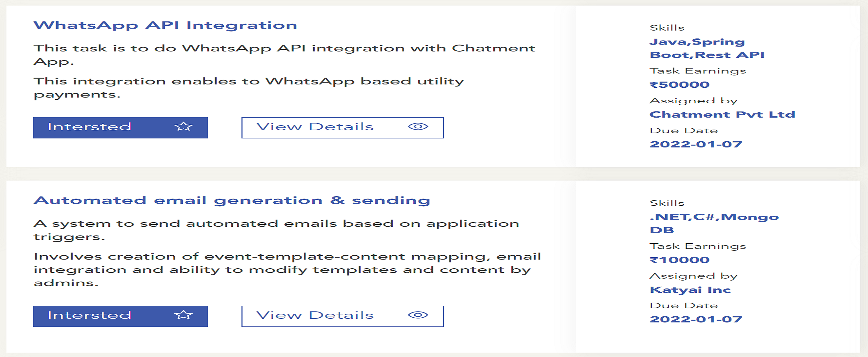Image resolution: width=868 pixels, height=357 pixels.
Task: Click the star icon on email task's Intersted button
Action: [183, 315]
